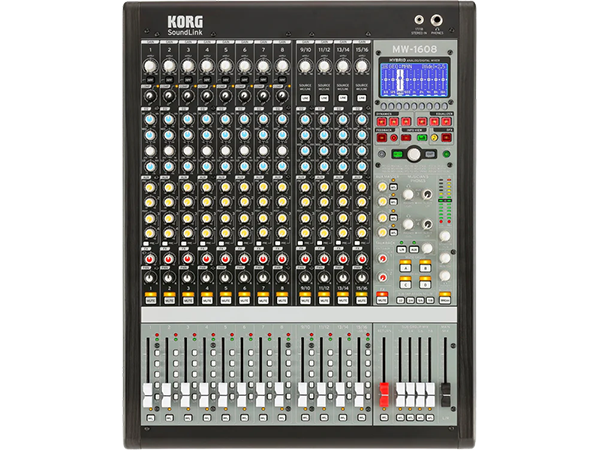600x450 pixels.
Task: Select mute group D button
Action: pyautogui.click(x=425, y=285)
